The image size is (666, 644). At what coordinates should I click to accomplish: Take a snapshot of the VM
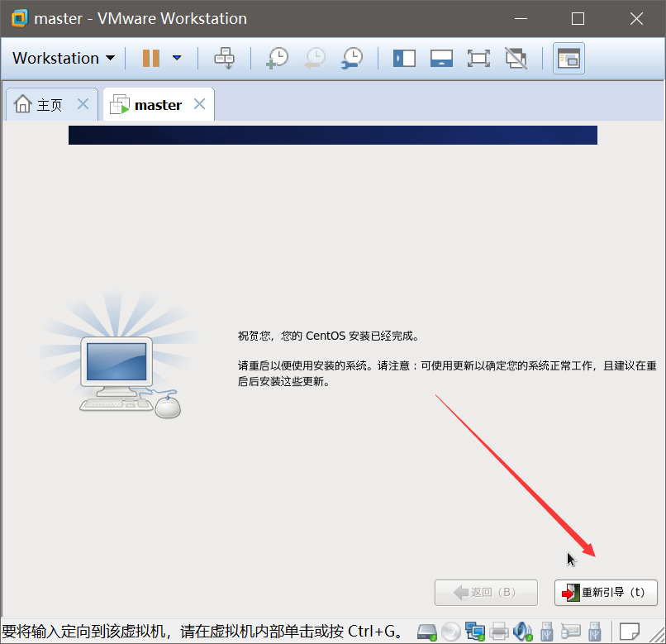[277, 58]
